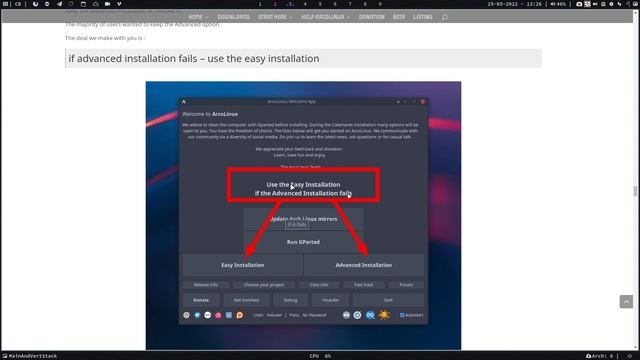Click the blue infinity-loop icon in Welcome App
This screenshot has height=360, width=640.
tap(370, 315)
